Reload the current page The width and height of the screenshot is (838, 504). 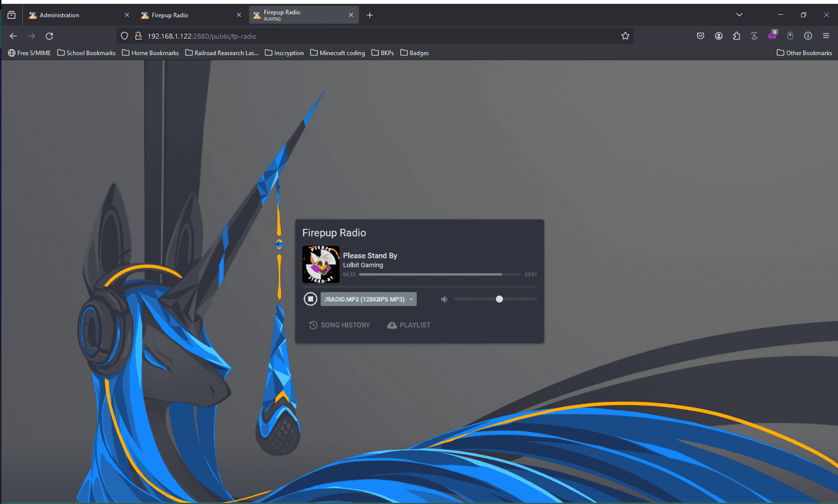click(49, 36)
